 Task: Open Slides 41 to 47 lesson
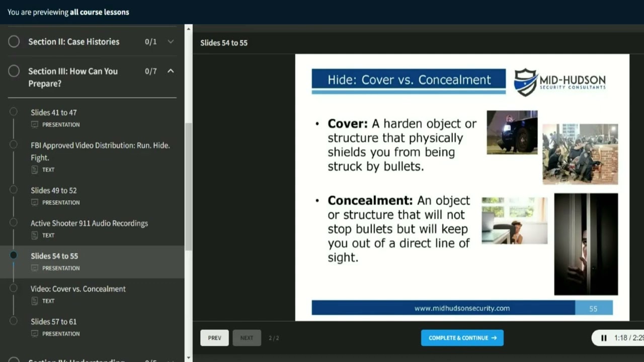pos(54,113)
